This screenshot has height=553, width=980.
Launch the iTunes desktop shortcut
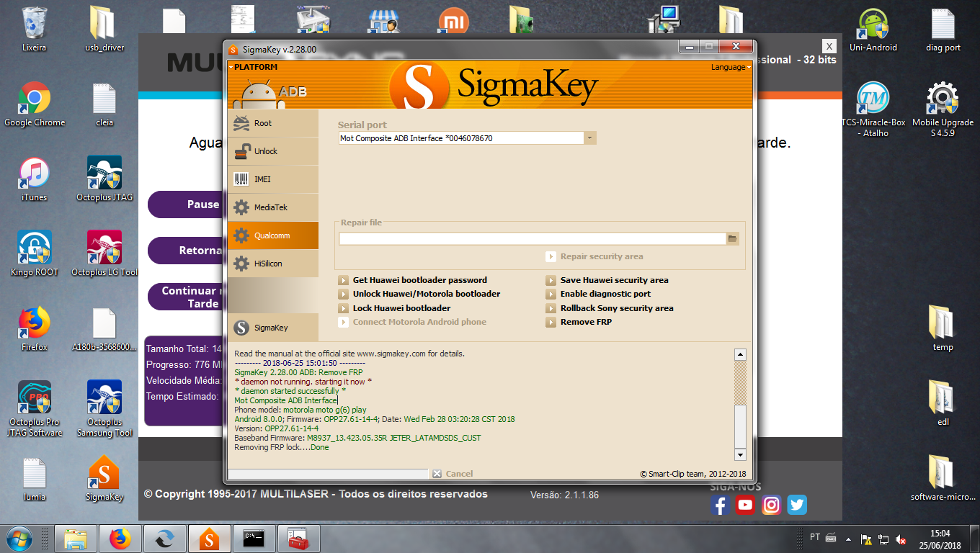pos(34,179)
